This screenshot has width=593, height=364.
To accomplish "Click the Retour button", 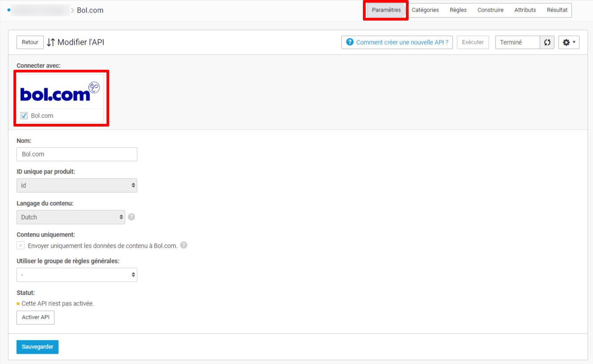I will pyautogui.click(x=30, y=42).
